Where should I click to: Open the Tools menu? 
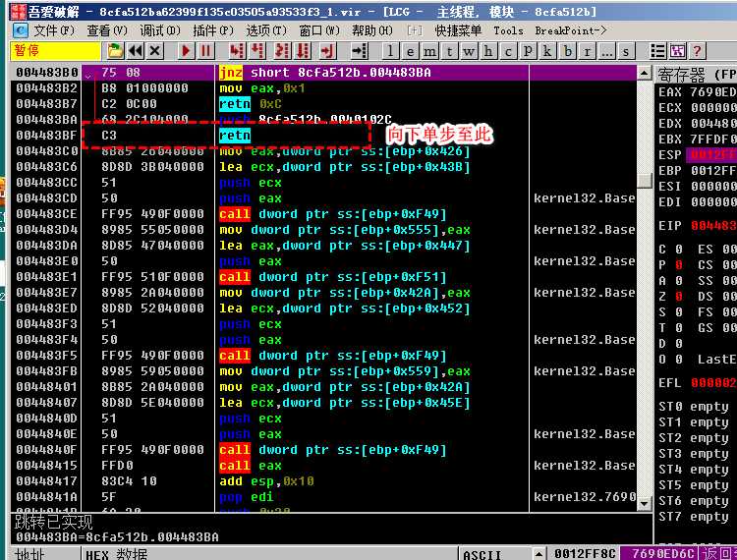coord(508,30)
